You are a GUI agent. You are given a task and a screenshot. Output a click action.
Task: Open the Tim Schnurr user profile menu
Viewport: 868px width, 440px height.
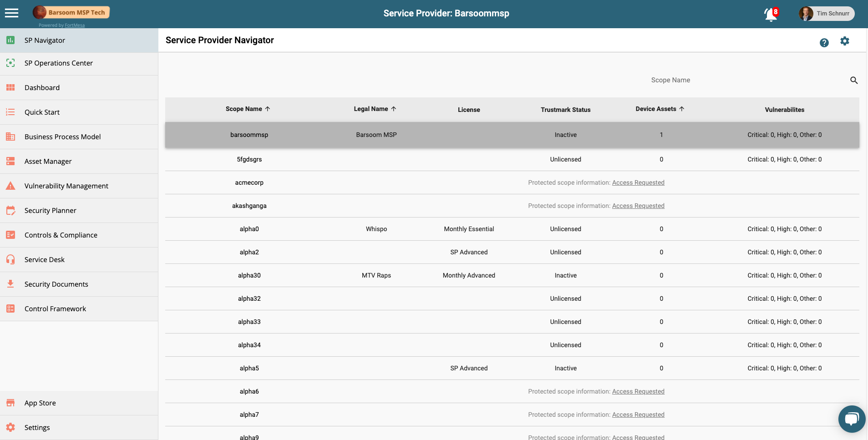coord(827,14)
